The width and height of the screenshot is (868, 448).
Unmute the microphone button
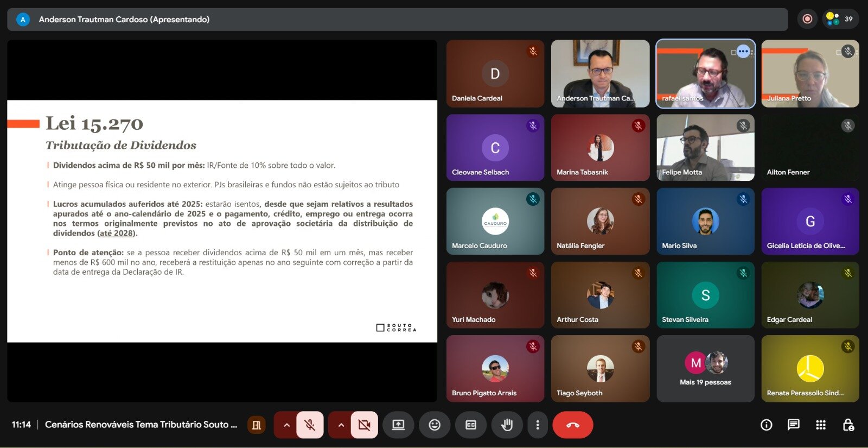[x=310, y=425]
